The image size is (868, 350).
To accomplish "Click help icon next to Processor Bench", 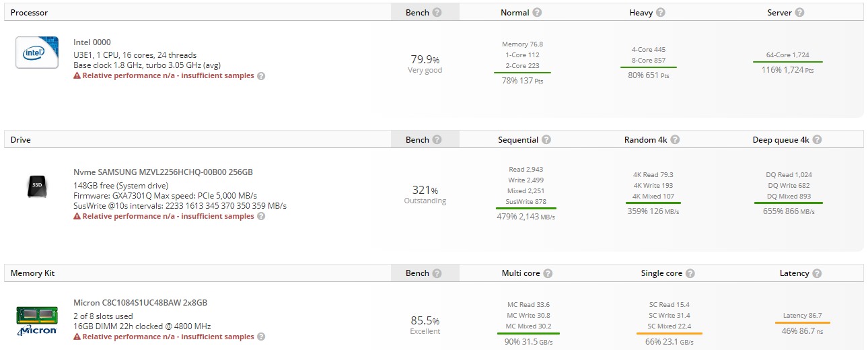I will tap(437, 12).
